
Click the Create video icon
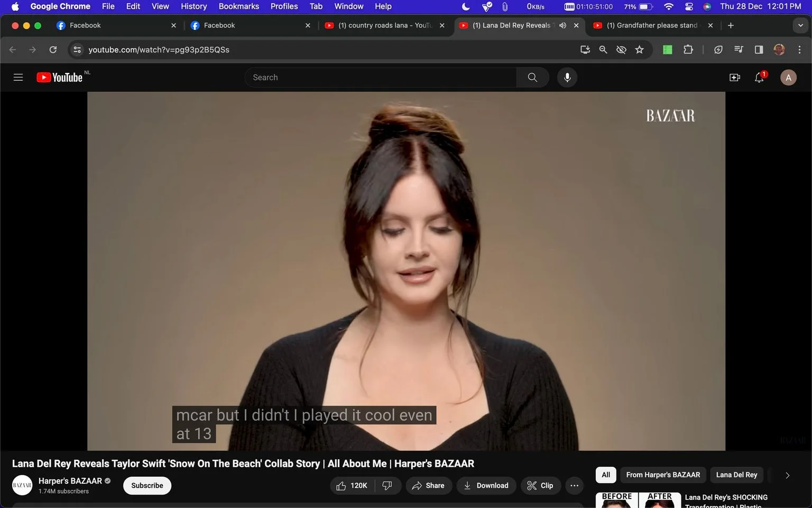735,77
